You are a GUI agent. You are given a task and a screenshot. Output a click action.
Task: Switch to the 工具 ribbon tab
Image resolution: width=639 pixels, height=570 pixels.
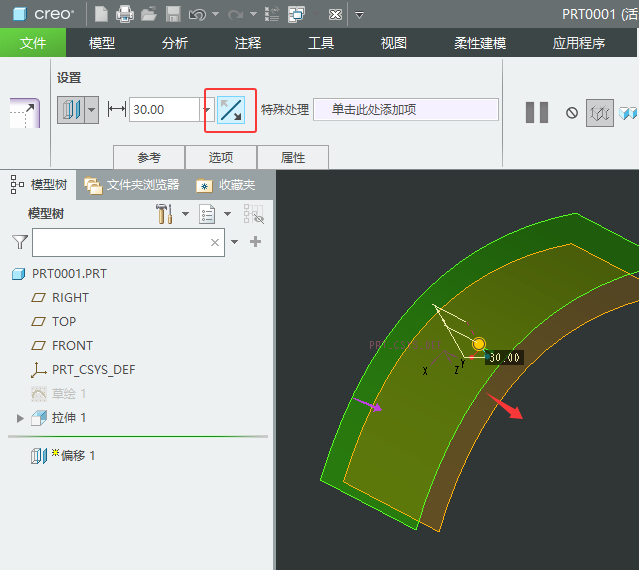coord(321,43)
